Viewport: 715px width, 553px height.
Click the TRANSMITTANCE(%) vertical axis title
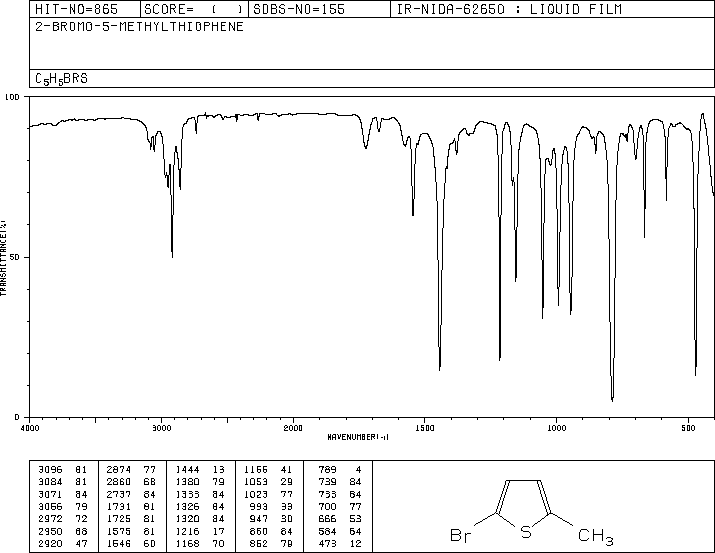(3, 258)
